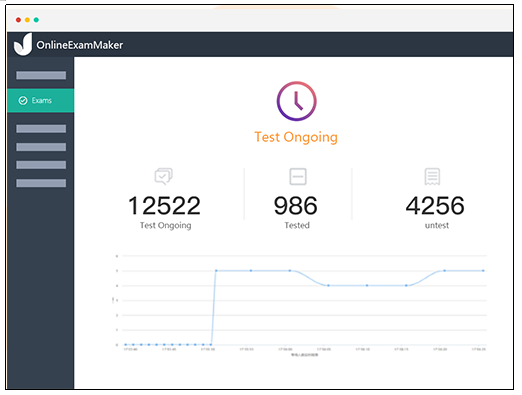Click the purple clock icon
The width and height of the screenshot is (522, 395).
point(296,101)
